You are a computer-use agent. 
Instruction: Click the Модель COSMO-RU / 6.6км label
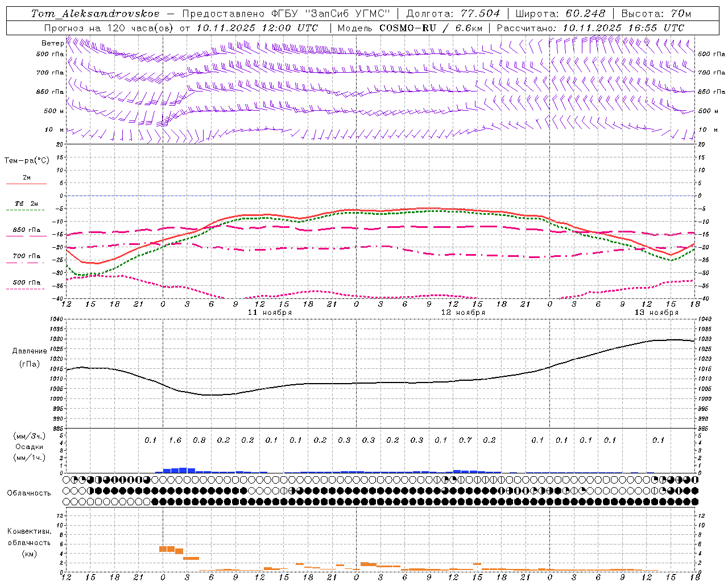tap(410, 28)
